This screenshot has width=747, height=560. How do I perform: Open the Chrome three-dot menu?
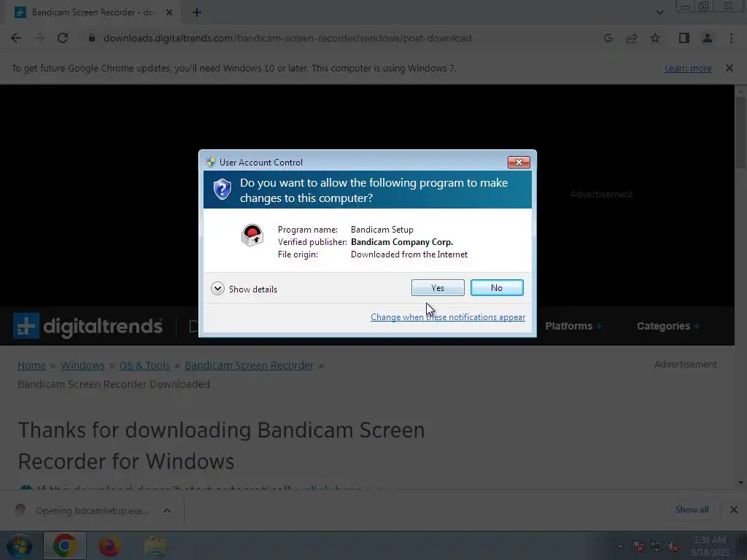tap(731, 38)
